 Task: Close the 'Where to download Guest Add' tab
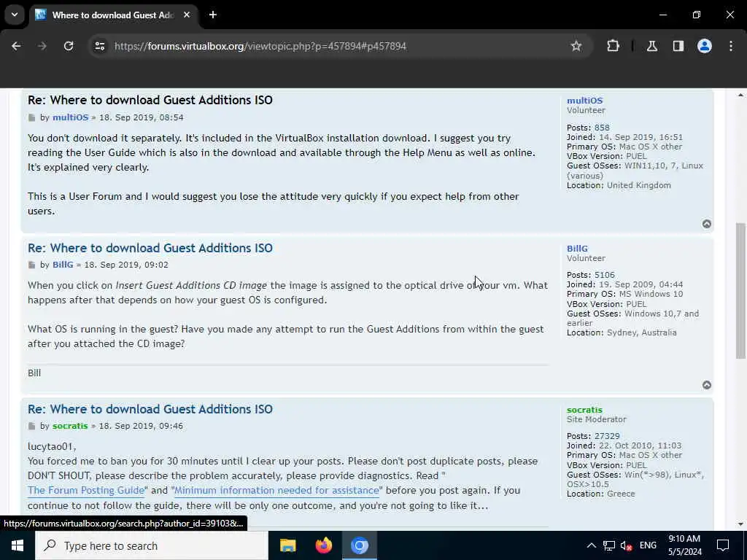click(x=187, y=15)
